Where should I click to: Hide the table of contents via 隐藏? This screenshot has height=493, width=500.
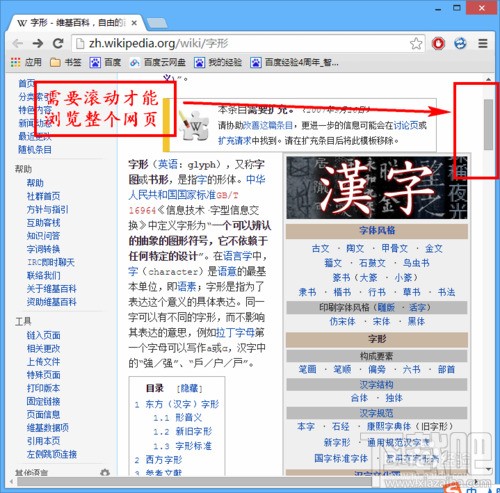189,388
